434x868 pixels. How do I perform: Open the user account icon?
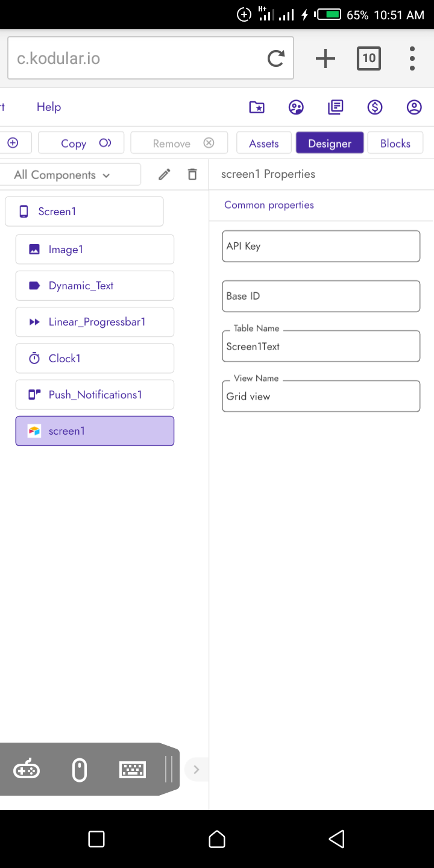pos(414,107)
